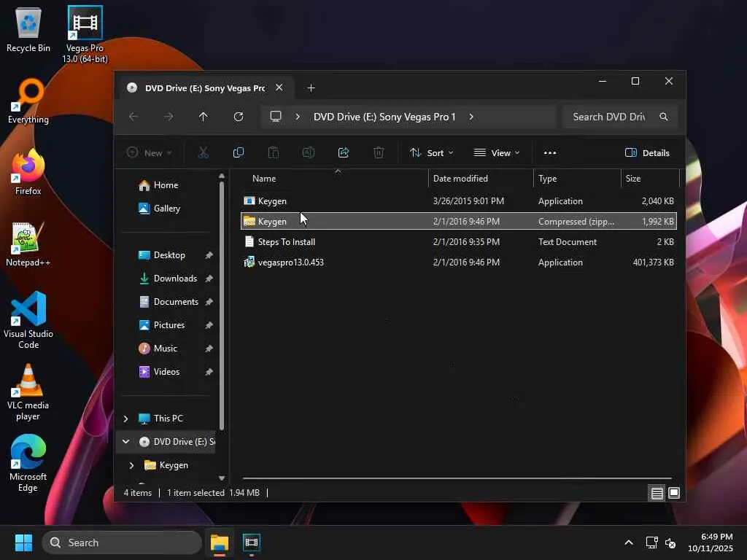The width and height of the screenshot is (747, 560).
Task: Open Pictures quick access folder
Action: (x=169, y=324)
